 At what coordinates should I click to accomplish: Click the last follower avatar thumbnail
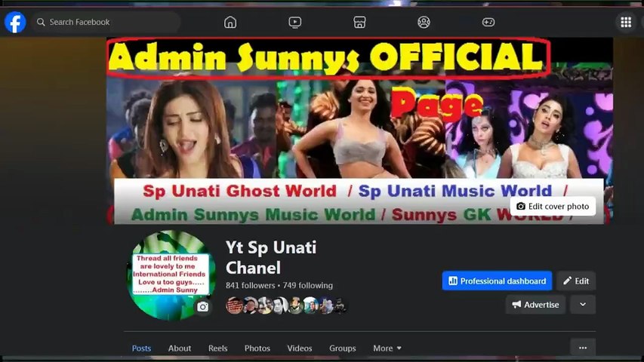(340, 305)
